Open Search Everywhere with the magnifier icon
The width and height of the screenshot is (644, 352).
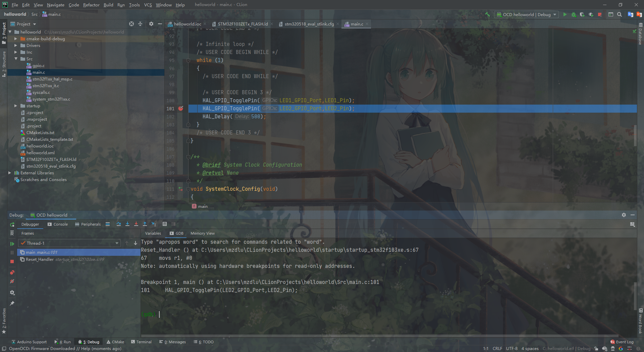619,14
